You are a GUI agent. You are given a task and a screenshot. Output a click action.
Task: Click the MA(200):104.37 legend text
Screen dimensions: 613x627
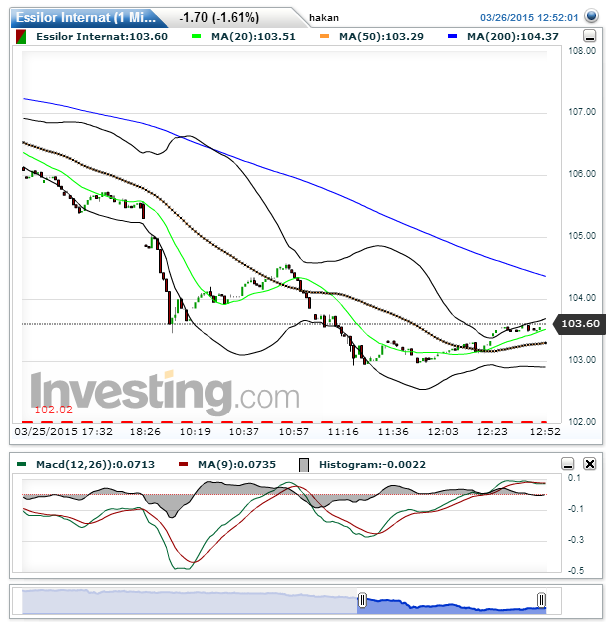click(x=513, y=37)
